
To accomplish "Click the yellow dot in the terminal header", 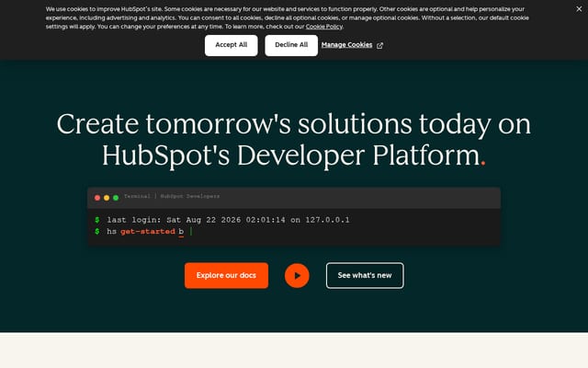I will pos(107,198).
